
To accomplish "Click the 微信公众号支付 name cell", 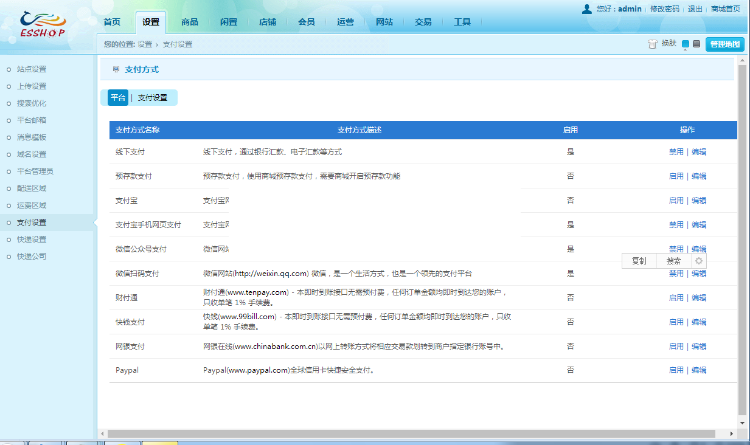I will 141,249.
